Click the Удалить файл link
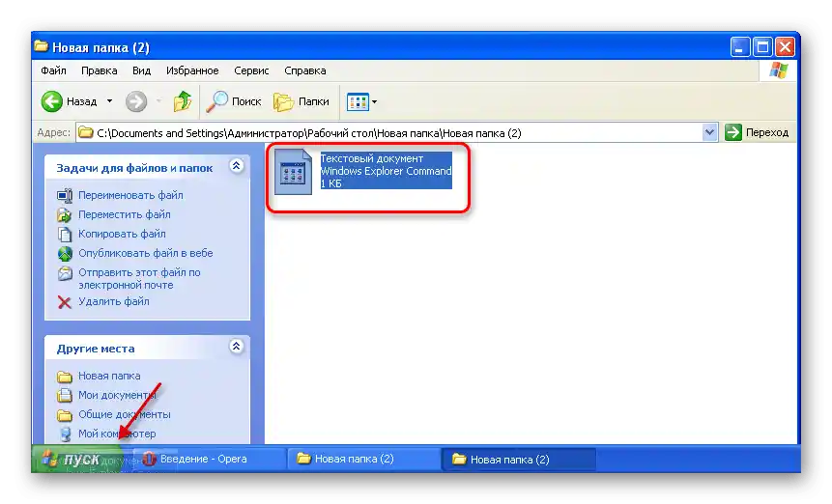This screenshot has width=832, height=504. click(114, 301)
